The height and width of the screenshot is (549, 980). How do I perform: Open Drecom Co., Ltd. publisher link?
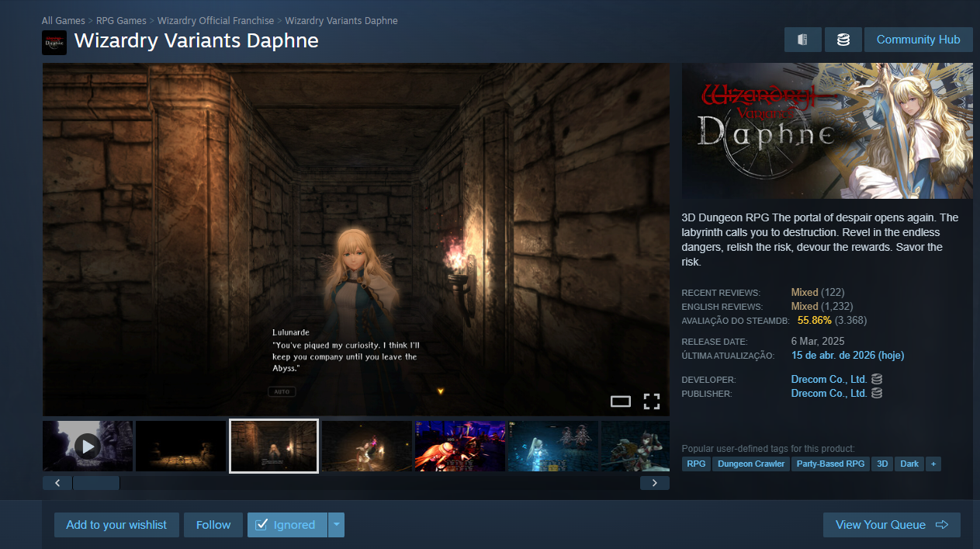[x=829, y=394]
